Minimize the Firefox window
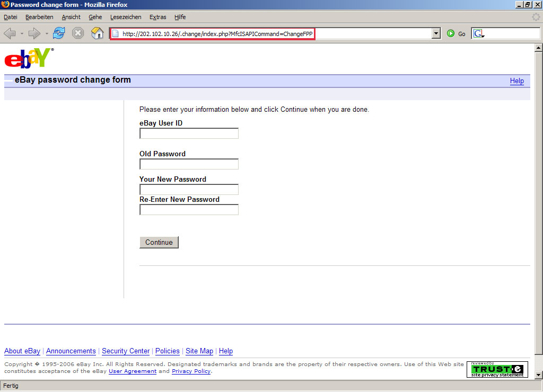This screenshot has height=392, width=543. click(x=519, y=4)
